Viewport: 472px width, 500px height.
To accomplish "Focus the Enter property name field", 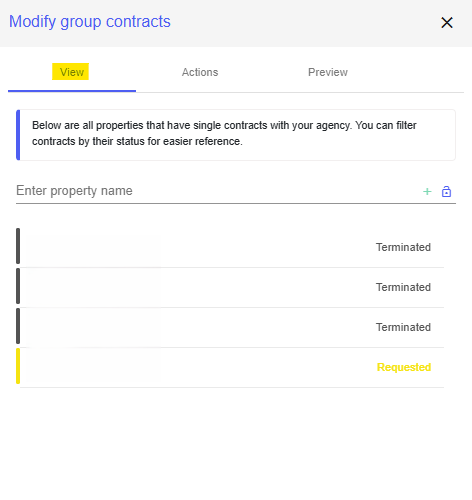I will coord(217,191).
